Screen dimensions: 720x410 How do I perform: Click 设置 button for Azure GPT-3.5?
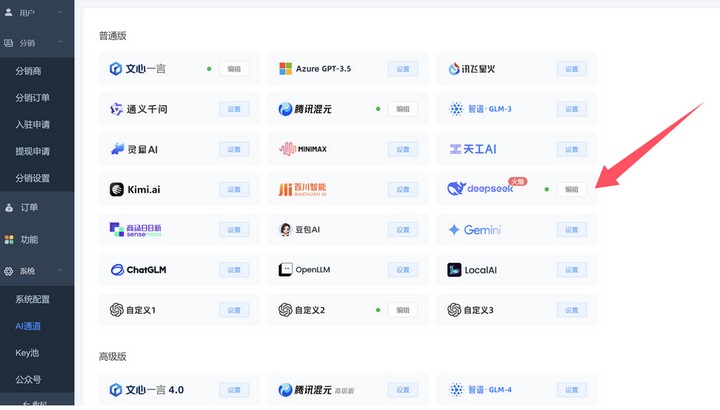[x=403, y=69]
